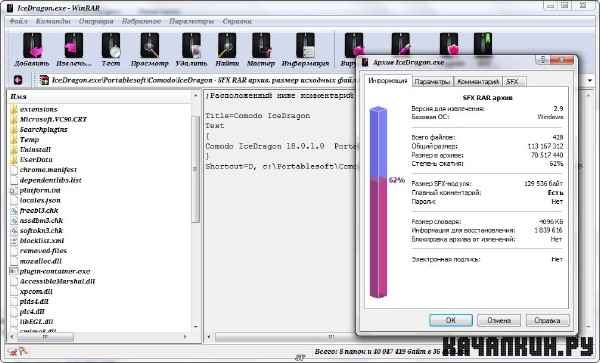Click the up-one-level icon beside the address bar
This screenshot has width=600, height=363.
pyautogui.click(x=18, y=80)
